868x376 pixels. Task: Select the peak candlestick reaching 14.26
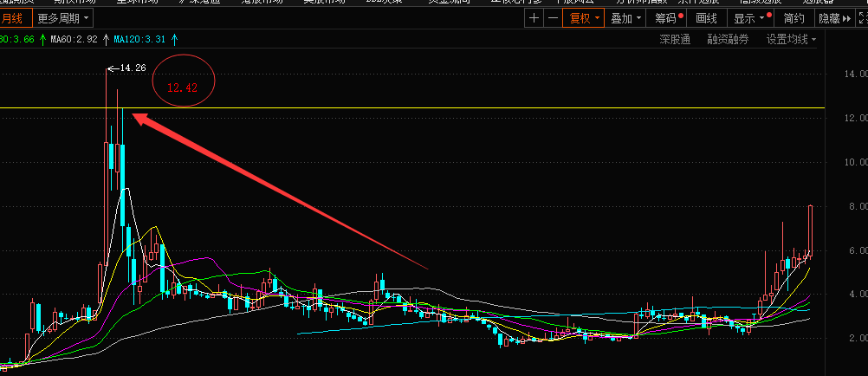[107, 166]
